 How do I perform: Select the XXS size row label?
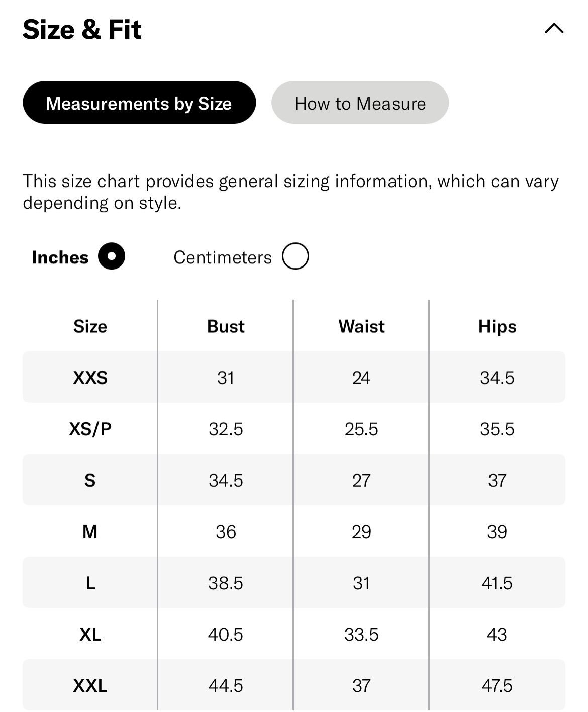tap(90, 378)
